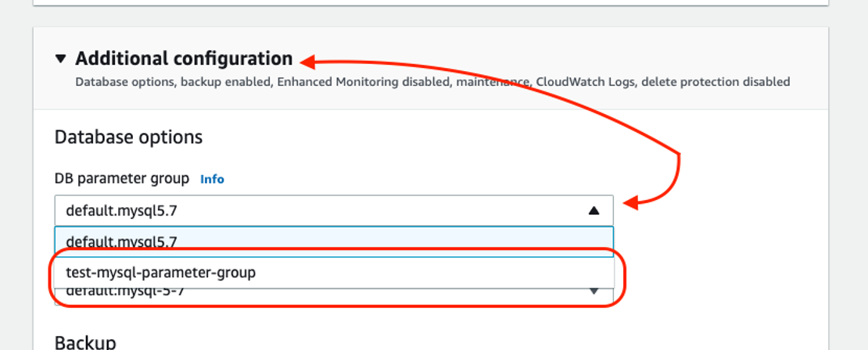Close the list using the up caret arrow

click(594, 210)
